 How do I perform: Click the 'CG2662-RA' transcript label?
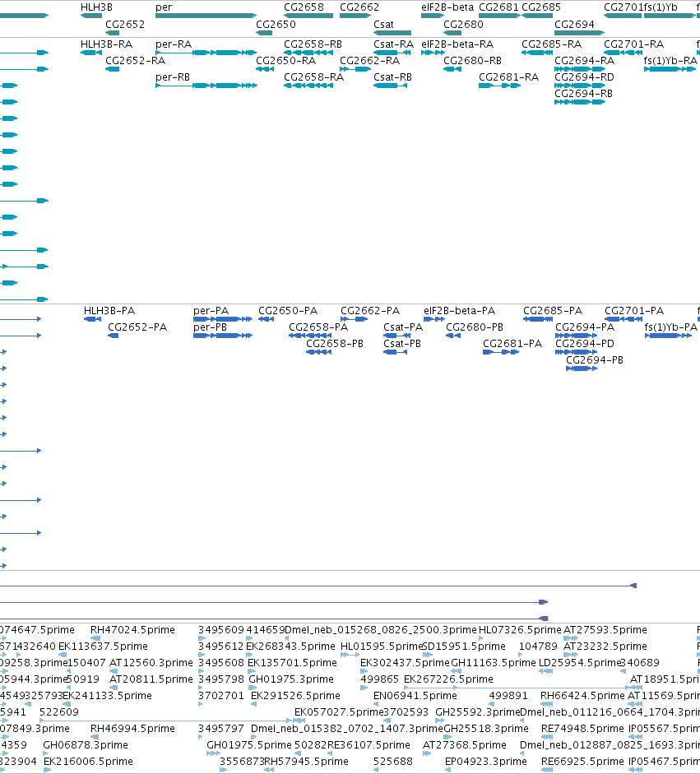point(369,60)
